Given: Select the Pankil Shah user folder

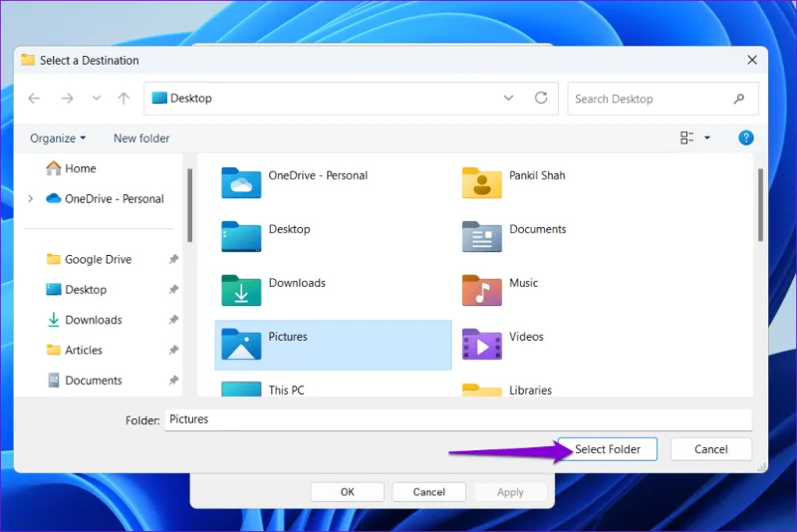Looking at the screenshot, I should click(x=514, y=183).
